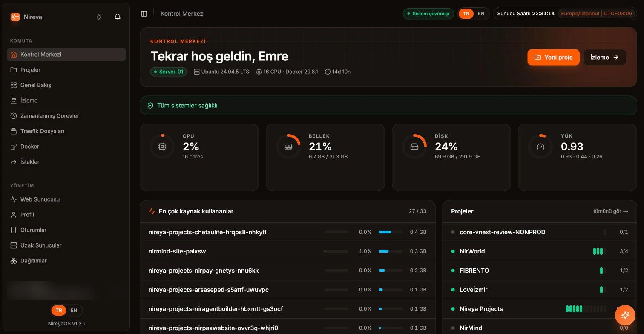The width and height of the screenshot is (644, 334).
Task: Click the Dağıtımlar sidebar icon
Action: (14, 261)
